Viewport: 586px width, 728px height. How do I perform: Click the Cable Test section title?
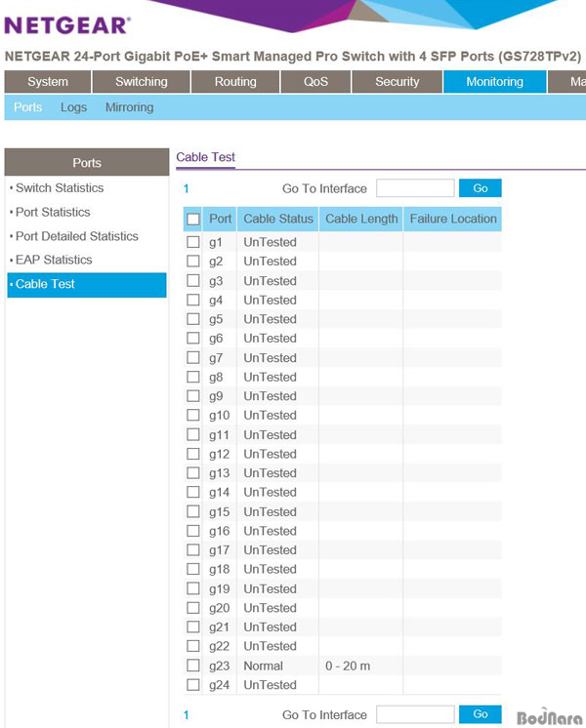(205, 157)
